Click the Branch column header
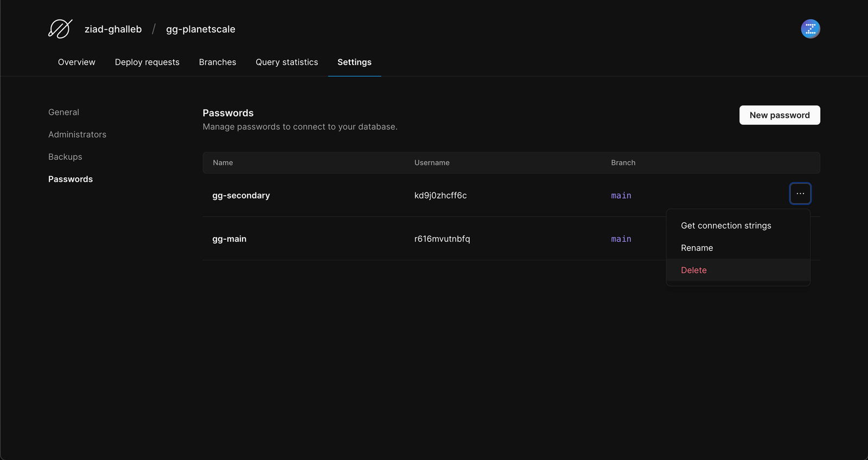868x460 pixels. (x=623, y=163)
